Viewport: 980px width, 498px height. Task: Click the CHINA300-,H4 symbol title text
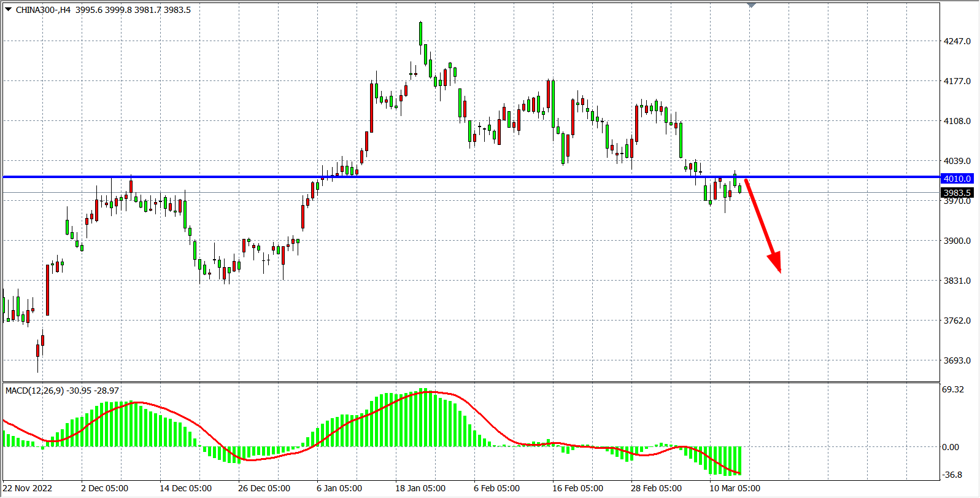click(x=43, y=10)
